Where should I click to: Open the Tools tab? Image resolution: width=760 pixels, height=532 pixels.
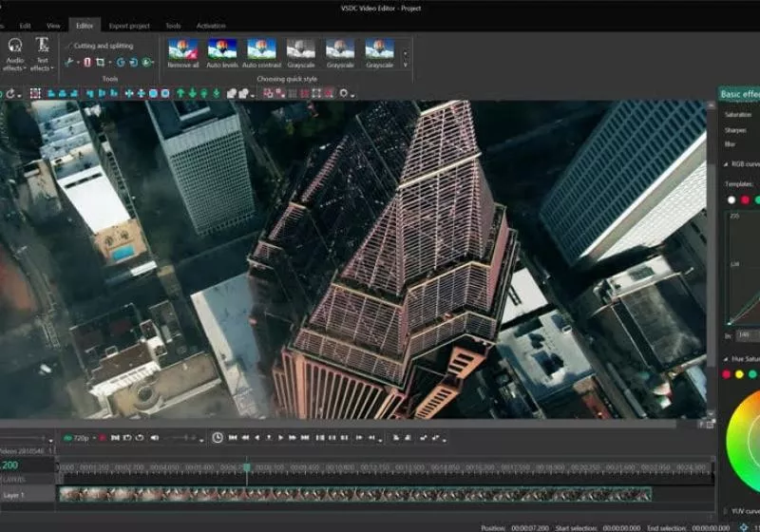(x=173, y=26)
